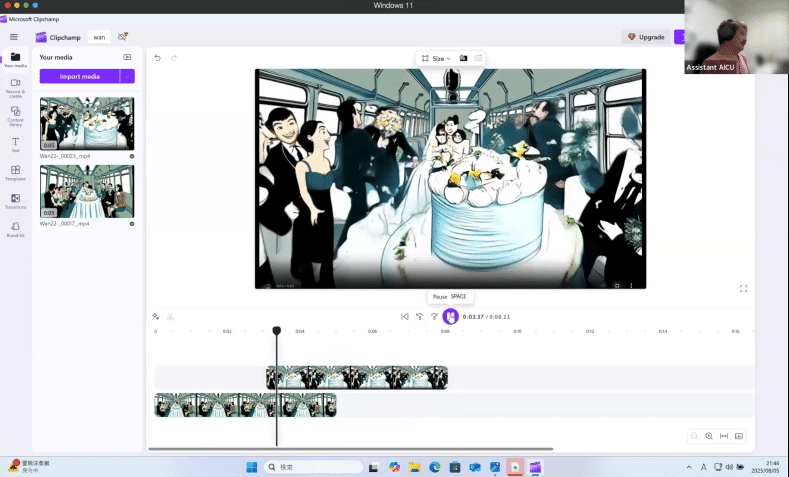789x477 pixels.
Task: Click the background removal icon next to Size
Action: 463,58
